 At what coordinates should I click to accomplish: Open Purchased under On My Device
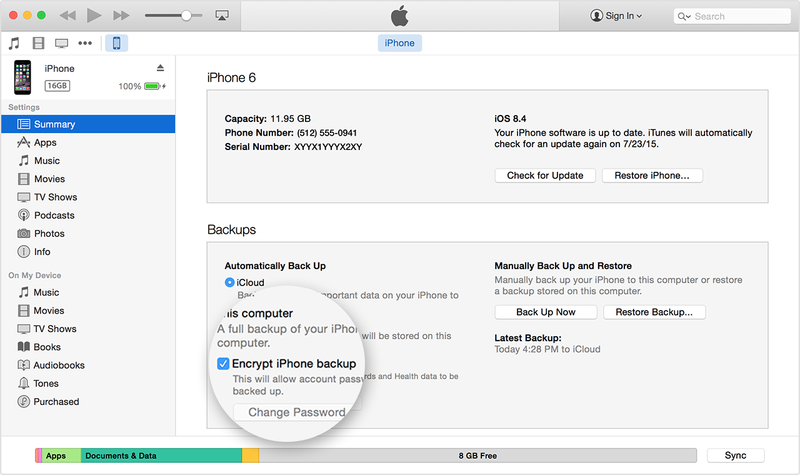point(88,402)
